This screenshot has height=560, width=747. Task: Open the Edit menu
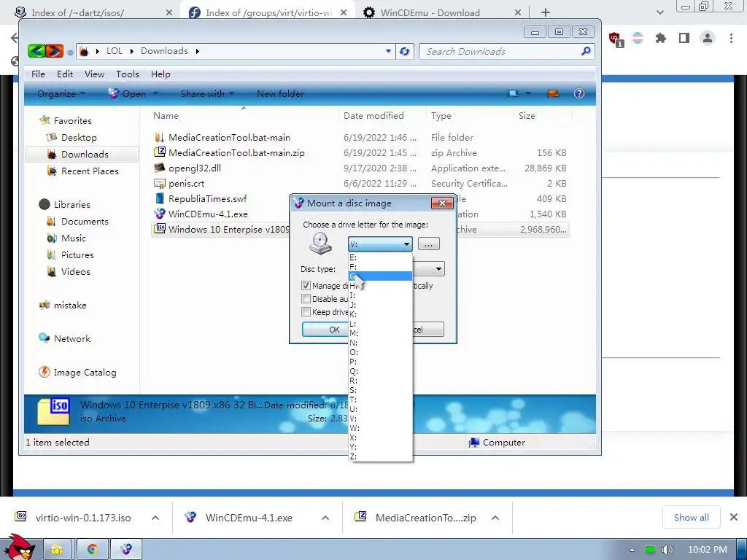click(65, 74)
